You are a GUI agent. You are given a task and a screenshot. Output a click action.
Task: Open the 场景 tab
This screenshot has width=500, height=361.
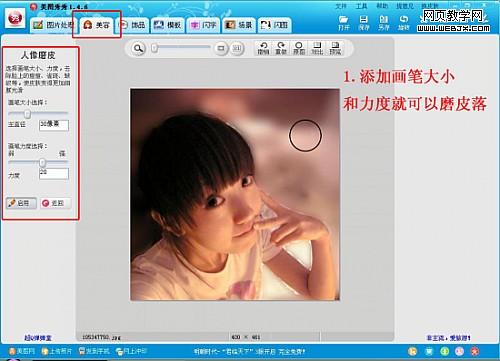coord(239,25)
